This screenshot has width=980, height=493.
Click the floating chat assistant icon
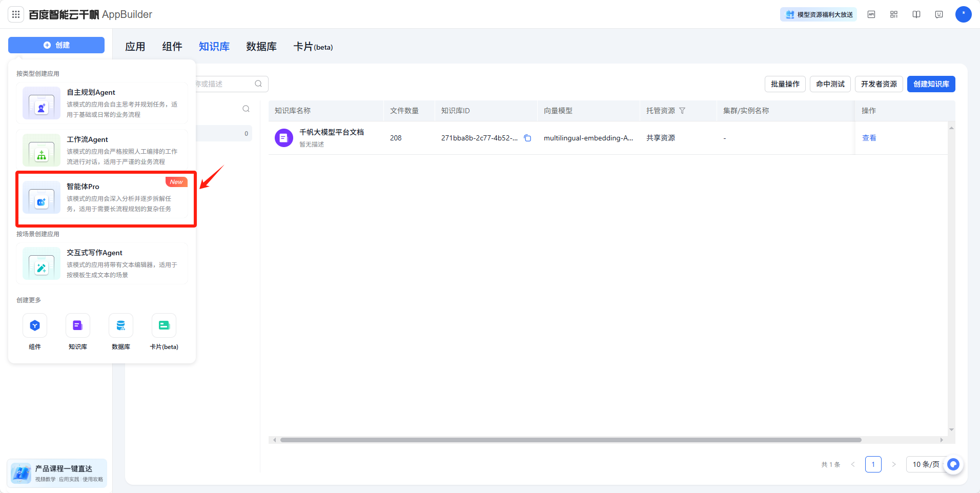tap(953, 464)
